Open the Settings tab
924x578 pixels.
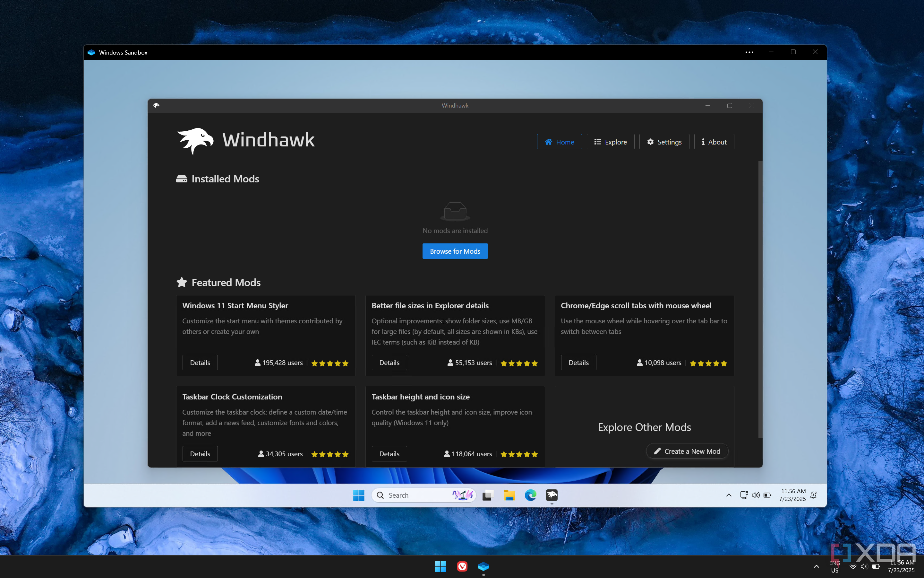[x=664, y=142]
